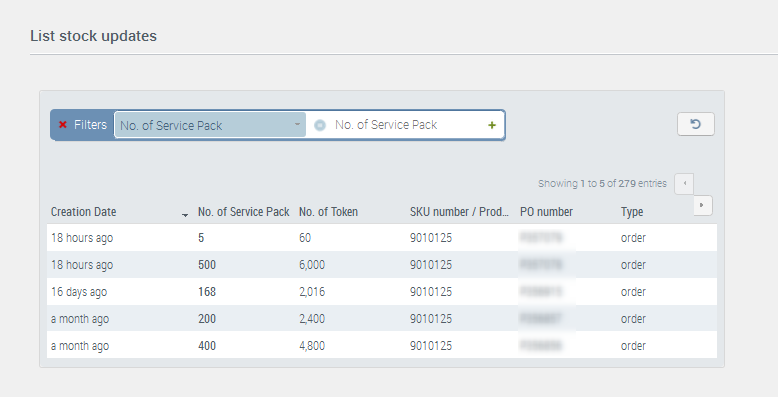Image resolution: width=778 pixels, height=397 pixels.
Task: Sort by PO number column header
Action: click(546, 212)
